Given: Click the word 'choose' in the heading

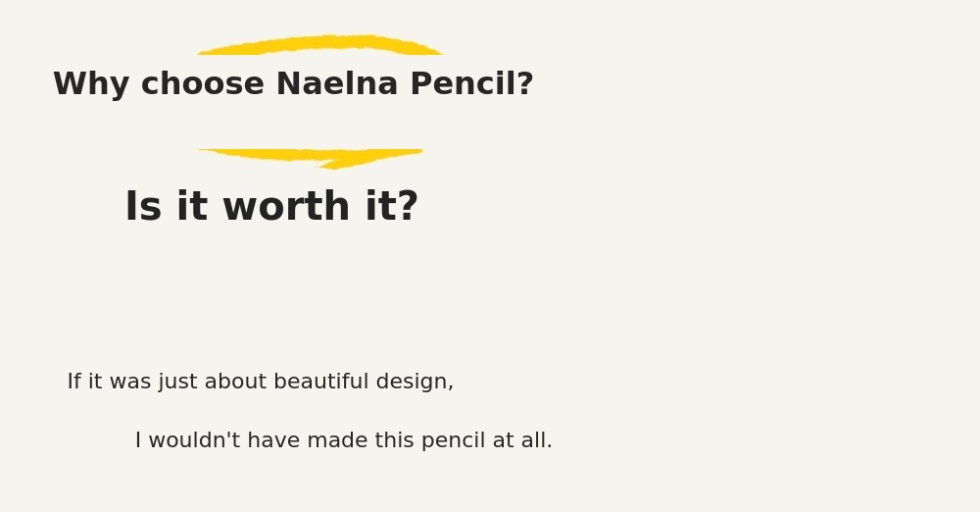Looking at the screenshot, I should click(x=203, y=85).
